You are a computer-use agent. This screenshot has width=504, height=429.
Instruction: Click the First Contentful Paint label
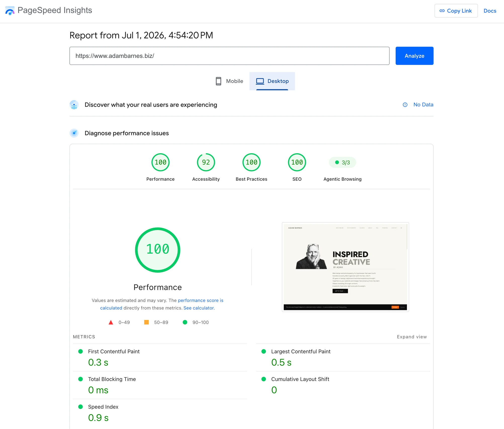click(x=114, y=351)
